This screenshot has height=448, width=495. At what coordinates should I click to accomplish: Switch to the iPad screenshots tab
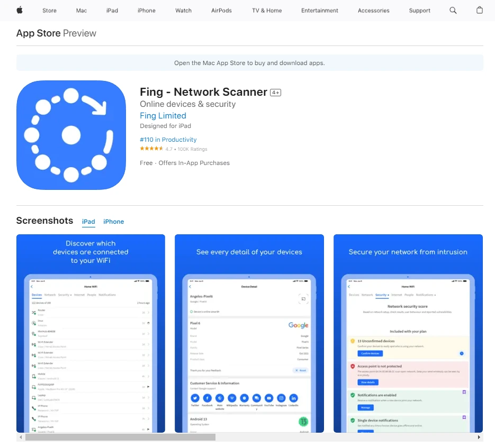tap(88, 222)
